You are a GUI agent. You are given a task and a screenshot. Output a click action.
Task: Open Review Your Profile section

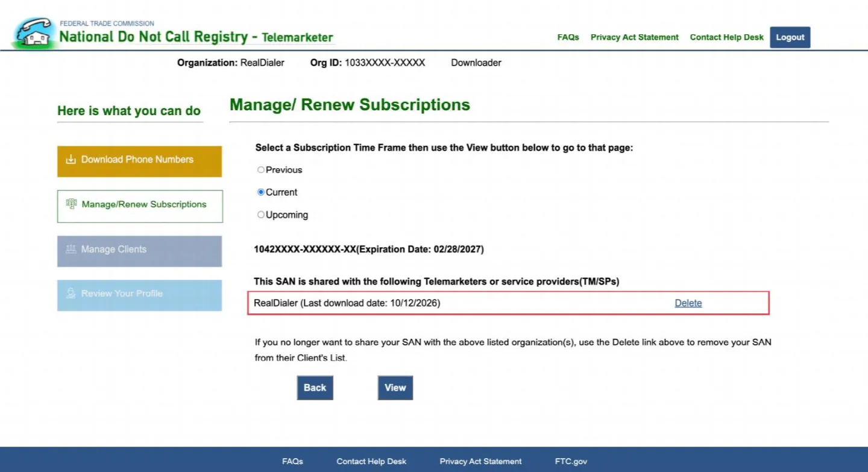click(x=139, y=295)
